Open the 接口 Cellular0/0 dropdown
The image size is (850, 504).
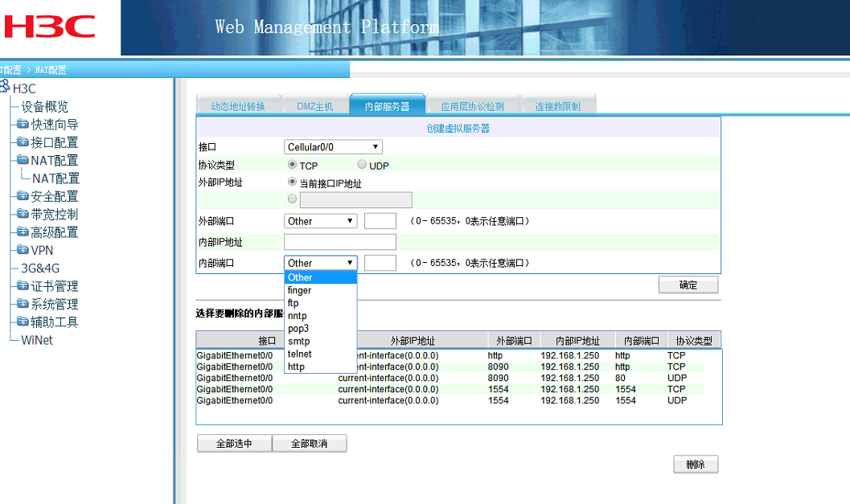click(x=333, y=147)
